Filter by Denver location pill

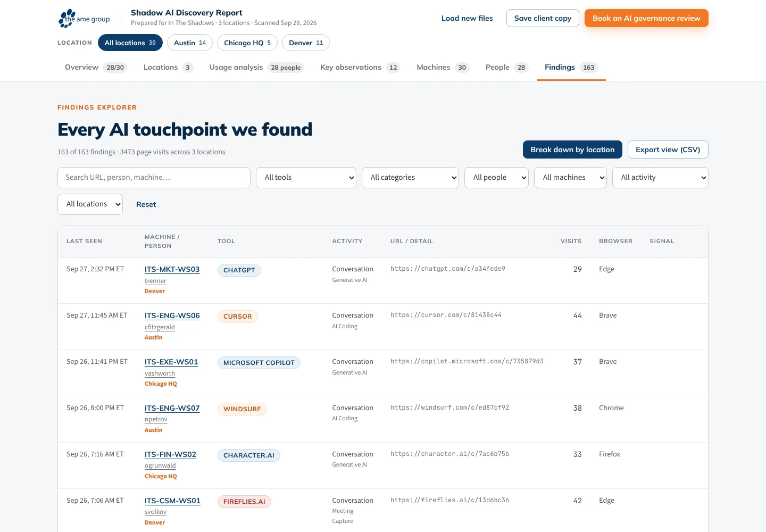[306, 43]
